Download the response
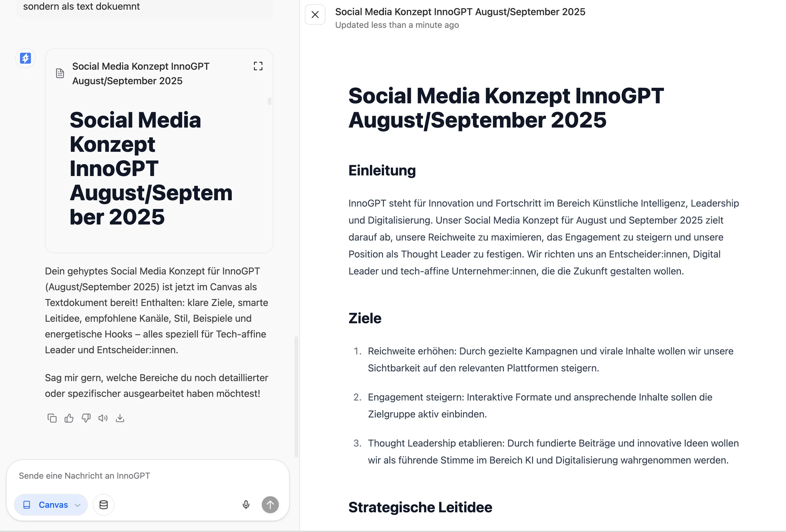Image resolution: width=786 pixels, height=532 pixels. tap(120, 418)
